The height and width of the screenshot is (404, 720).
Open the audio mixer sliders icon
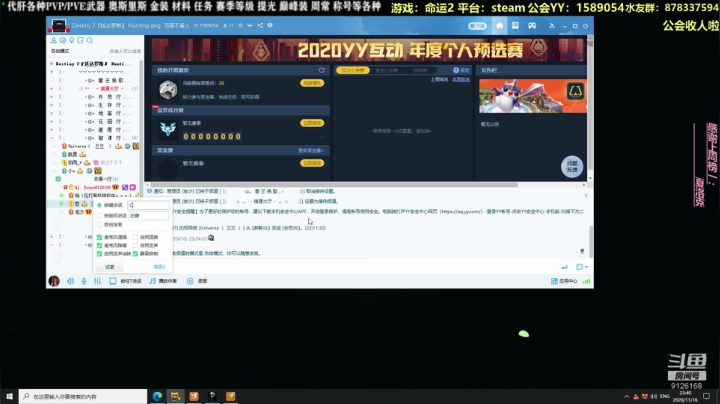pos(97,281)
